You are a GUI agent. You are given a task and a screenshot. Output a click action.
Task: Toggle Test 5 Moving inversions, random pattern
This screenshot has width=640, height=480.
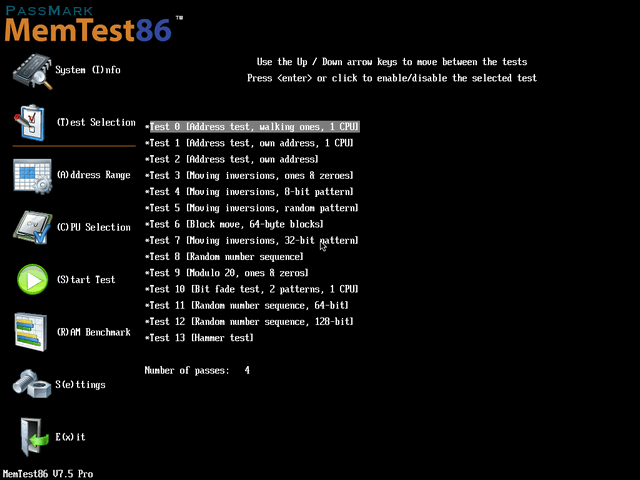[251, 208]
